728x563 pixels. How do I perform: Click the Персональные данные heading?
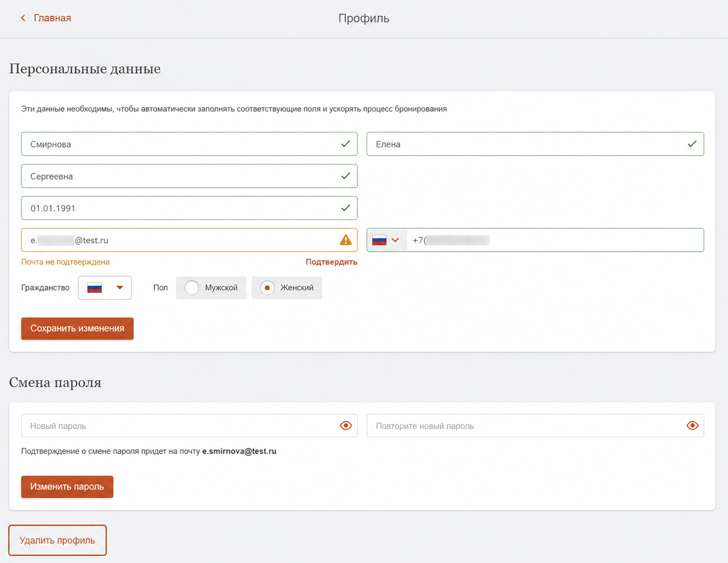pos(85,68)
